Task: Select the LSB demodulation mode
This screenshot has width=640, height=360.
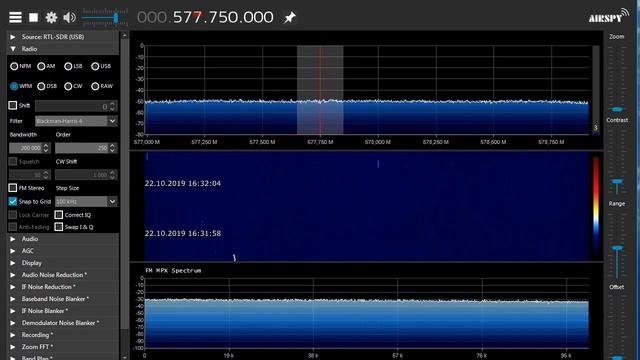Action: (68, 66)
